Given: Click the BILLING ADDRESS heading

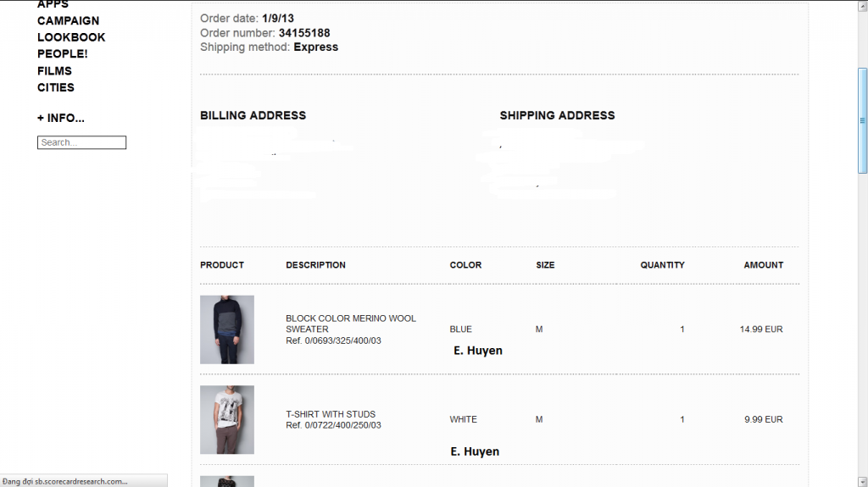Looking at the screenshot, I should click(x=253, y=115).
